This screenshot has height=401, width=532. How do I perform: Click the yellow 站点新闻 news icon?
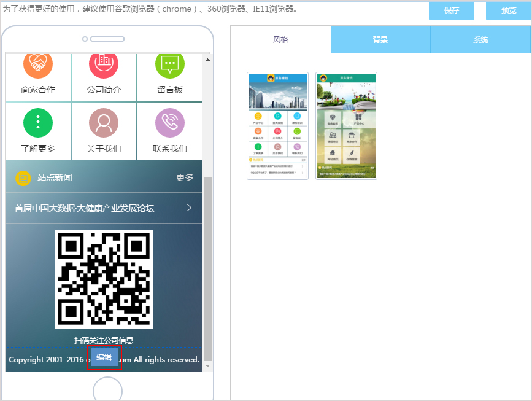click(23, 178)
